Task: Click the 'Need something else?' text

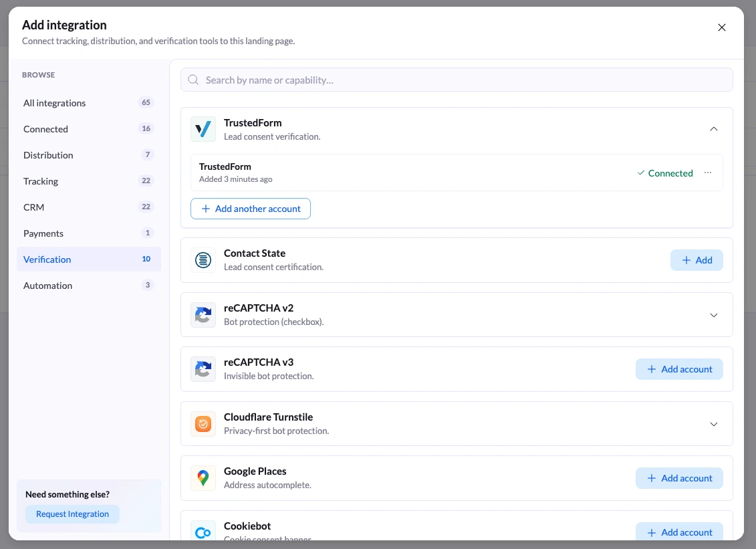Action: click(x=68, y=494)
